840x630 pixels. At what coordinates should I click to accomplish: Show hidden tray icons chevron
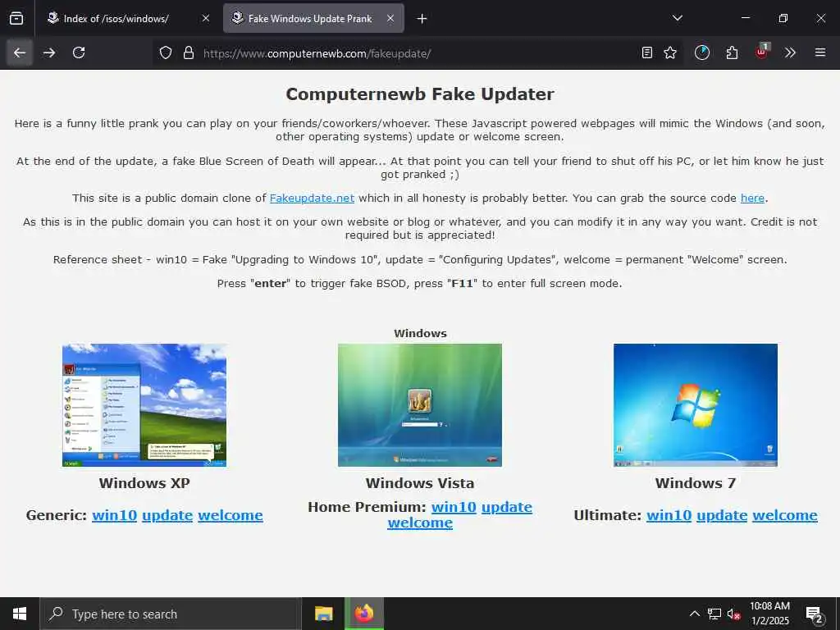(x=694, y=614)
